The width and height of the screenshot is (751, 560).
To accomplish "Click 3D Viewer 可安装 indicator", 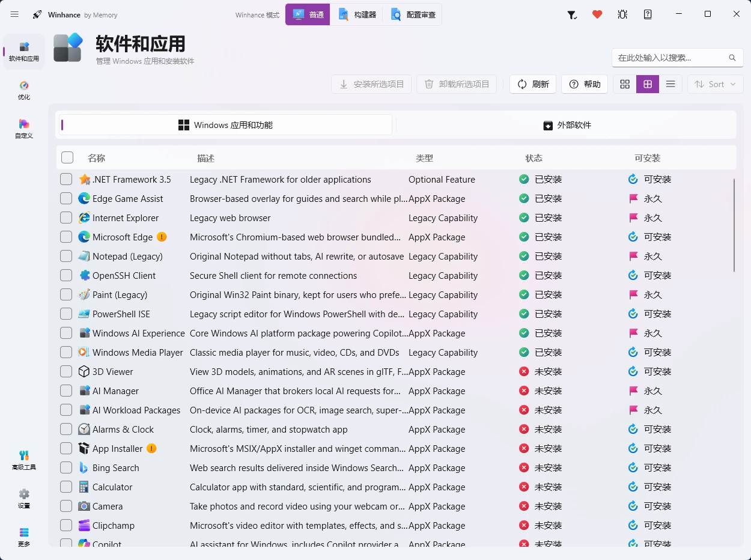I will [650, 371].
